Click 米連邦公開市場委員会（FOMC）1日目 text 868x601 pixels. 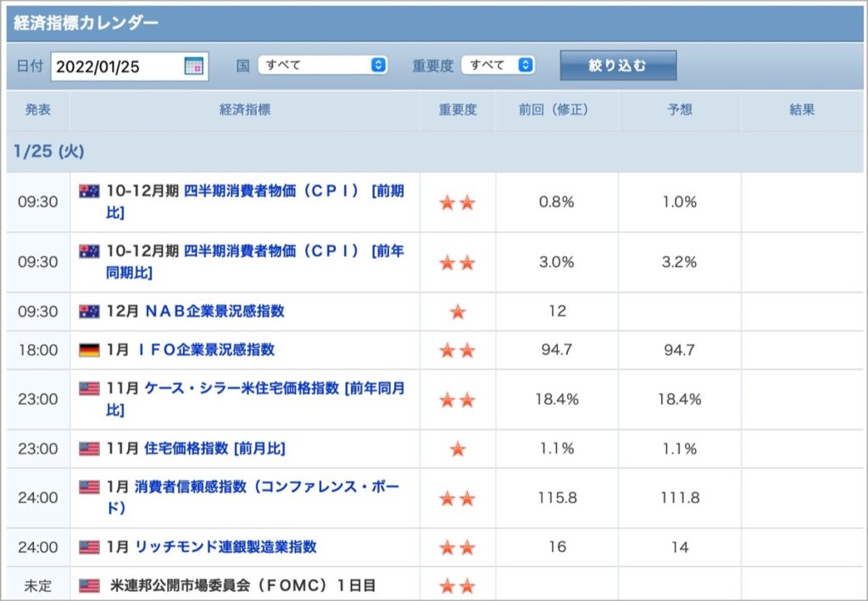click(x=243, y=586)
